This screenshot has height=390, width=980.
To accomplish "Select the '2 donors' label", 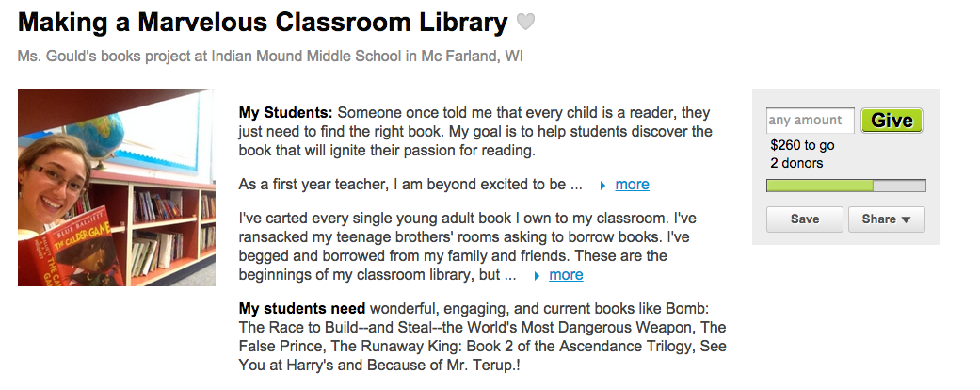I will point(796,163).
